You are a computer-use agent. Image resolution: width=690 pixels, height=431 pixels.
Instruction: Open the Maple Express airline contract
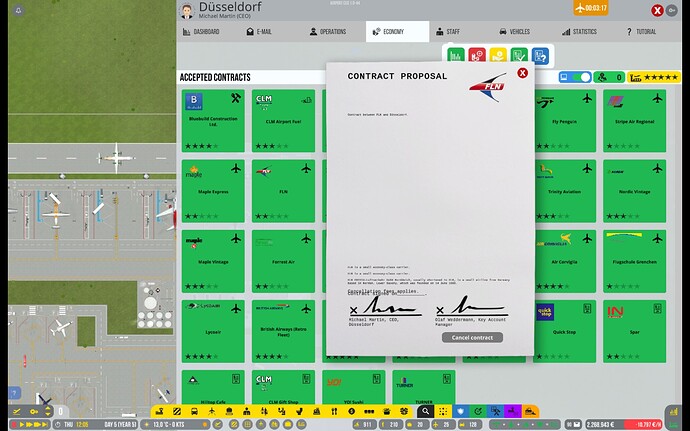point(213,191)
